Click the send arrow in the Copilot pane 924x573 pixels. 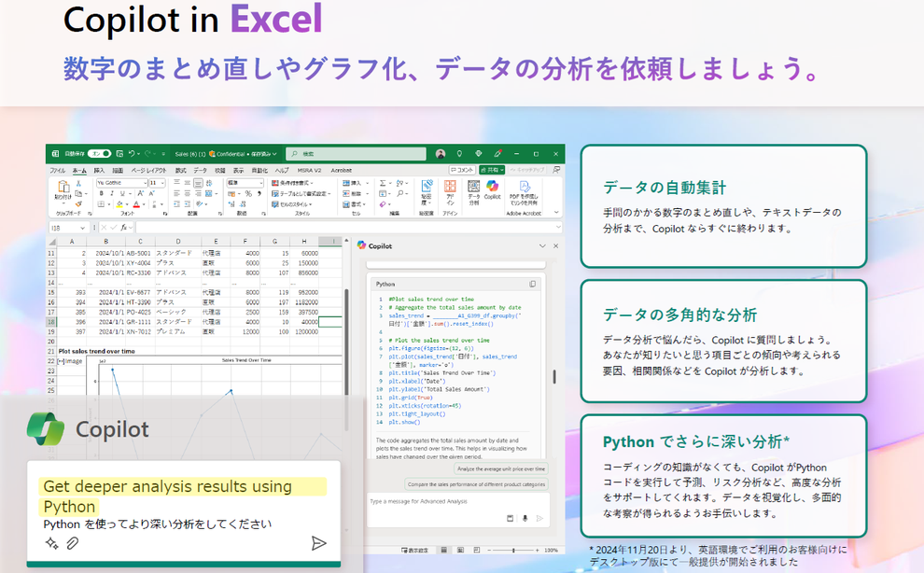coord(539,519)
